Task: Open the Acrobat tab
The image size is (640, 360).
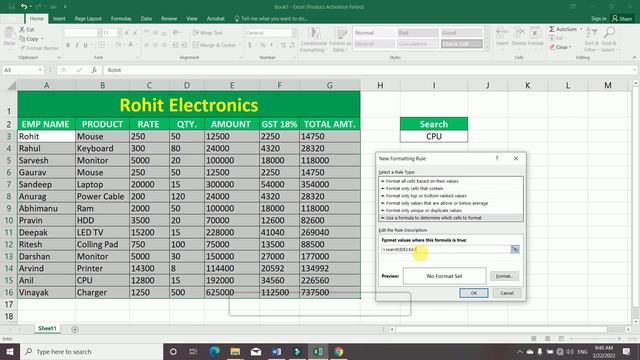Action: pos(216,19)
